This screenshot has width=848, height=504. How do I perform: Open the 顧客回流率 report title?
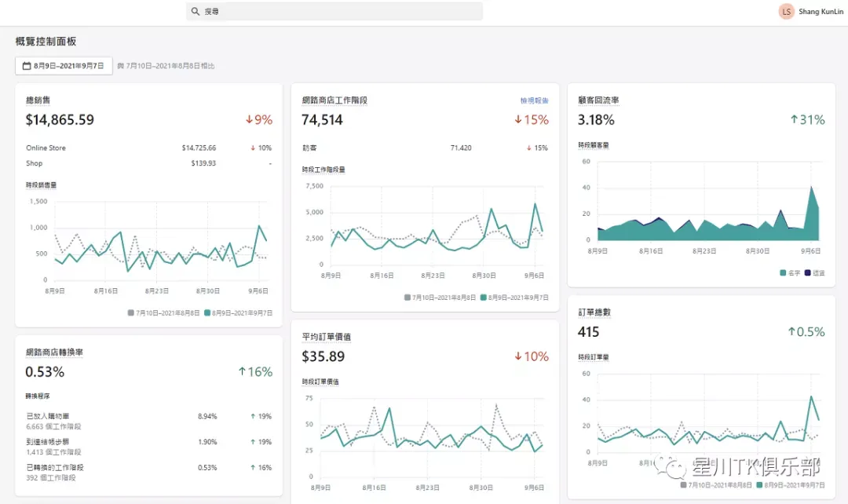(x=598, y=100)
